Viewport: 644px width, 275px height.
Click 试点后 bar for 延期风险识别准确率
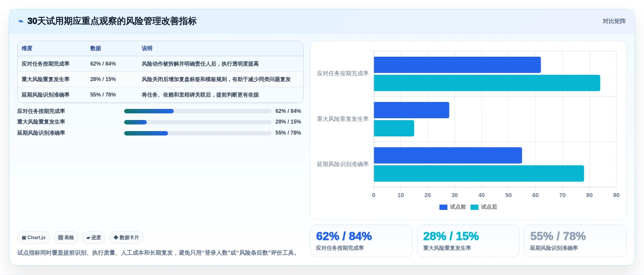pyautogui.click(x=479, y=173)
